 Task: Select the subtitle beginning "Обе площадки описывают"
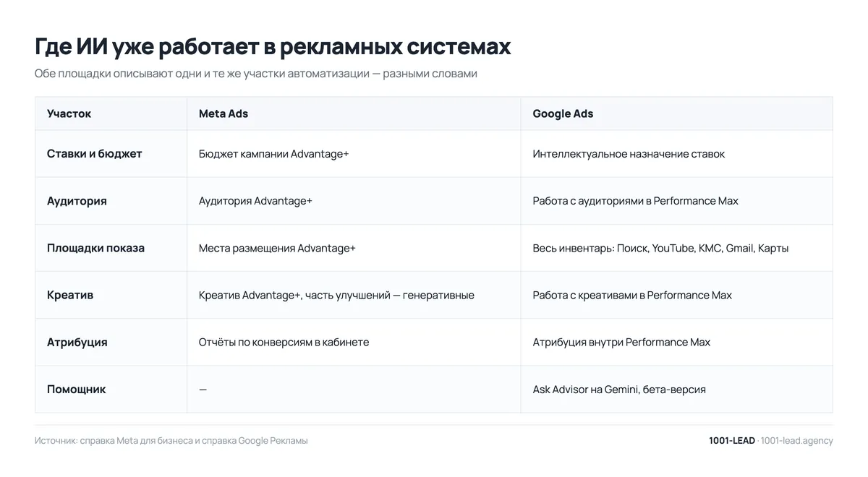[x=256, y=74]
